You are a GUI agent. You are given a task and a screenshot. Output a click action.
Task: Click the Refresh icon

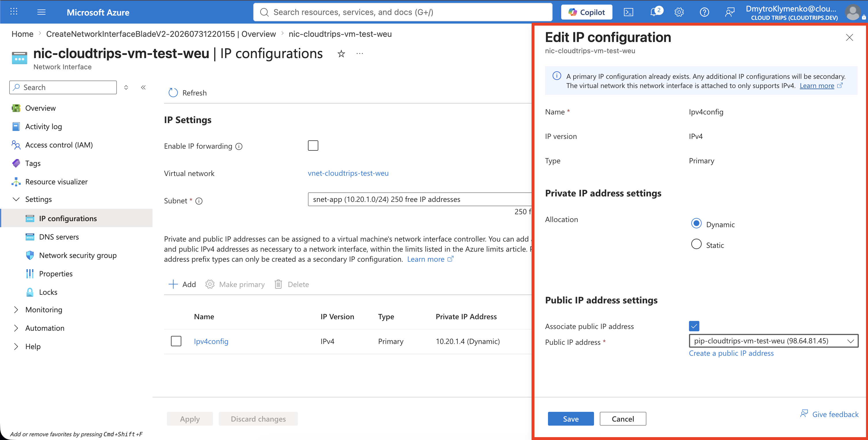[173, 93]
